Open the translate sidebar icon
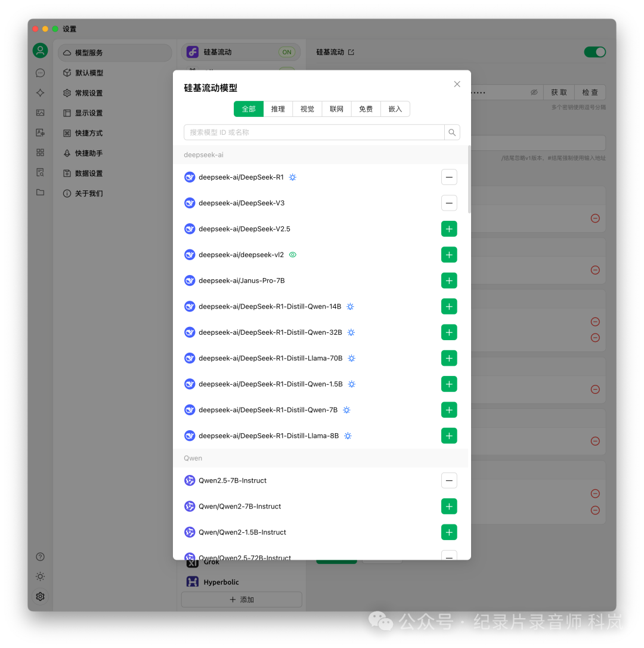The height and width of the screenshot is (648, 644). point(40,132)
